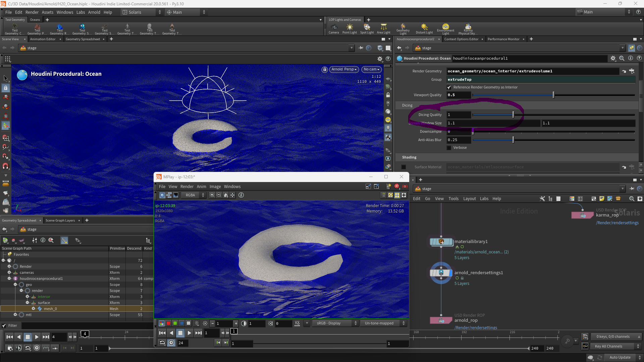
Task: Collapse houdinioceanprocedural1 tree row
Action: tap(9, 279)
